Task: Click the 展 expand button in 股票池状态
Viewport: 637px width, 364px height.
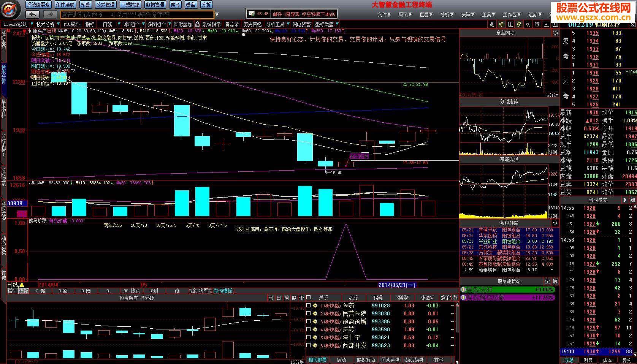Action: pos(555,281)
